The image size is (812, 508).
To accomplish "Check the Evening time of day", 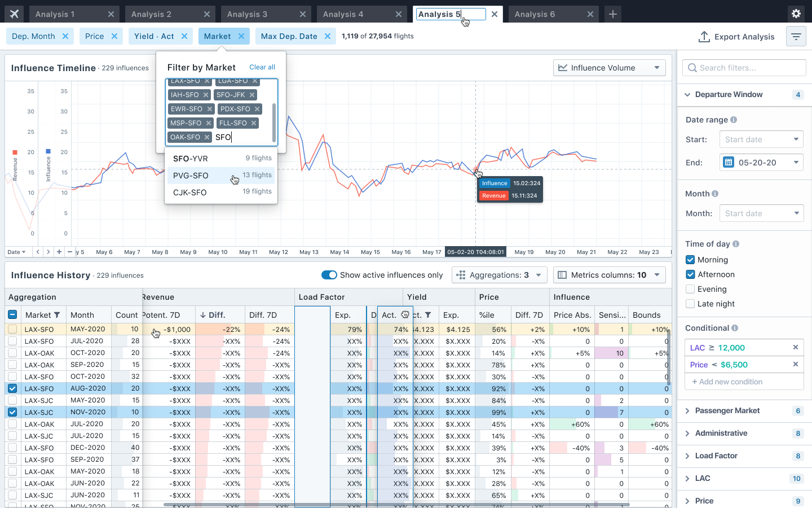I will click(690, 289).
